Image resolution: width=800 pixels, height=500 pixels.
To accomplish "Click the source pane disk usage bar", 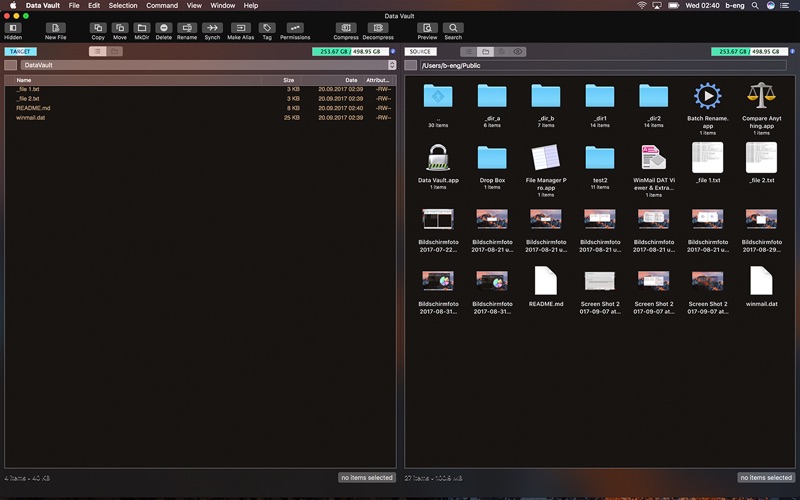I will (x=749, y=51).
